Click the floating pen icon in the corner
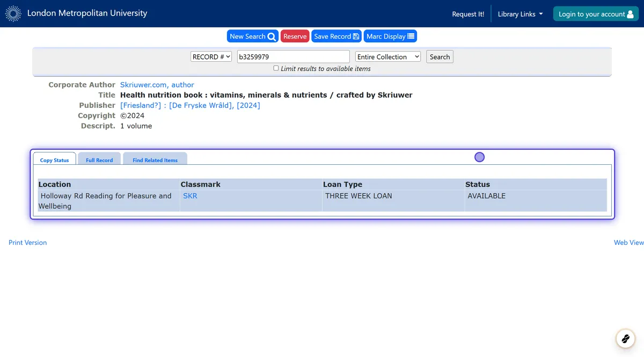The height and width of the screenshot is (357, 644). pos(625,338)
